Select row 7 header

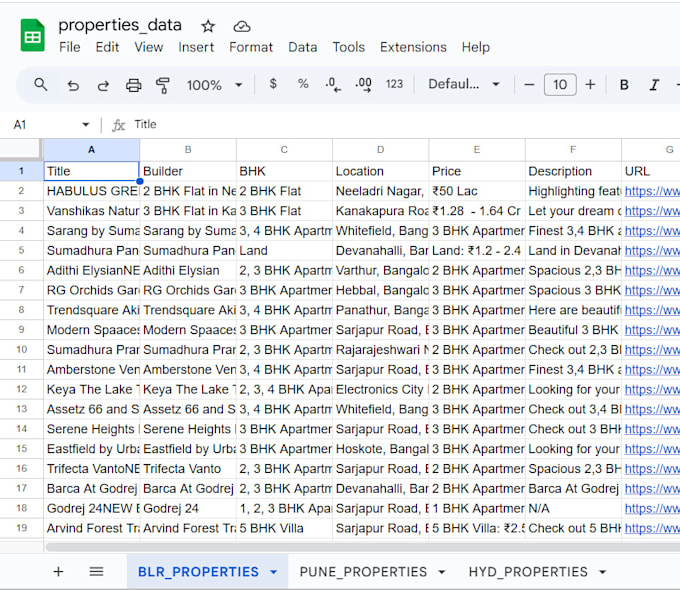click(x=21, y=290)
